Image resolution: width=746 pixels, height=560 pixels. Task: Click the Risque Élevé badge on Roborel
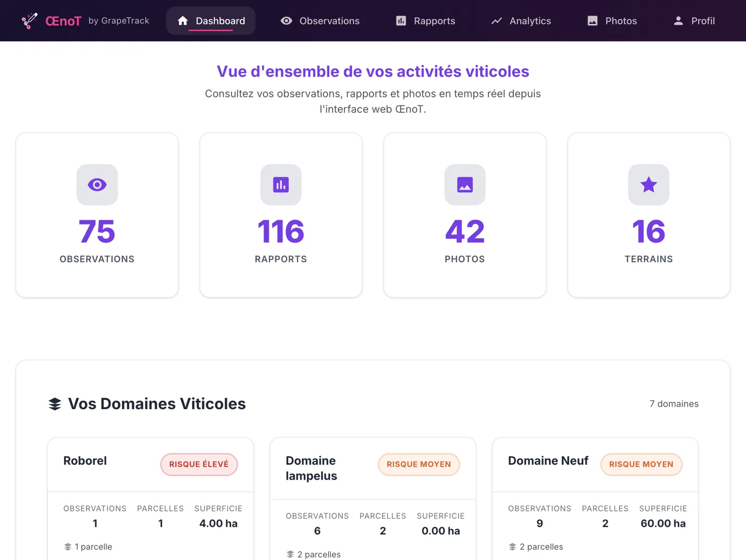pos(199,465)
